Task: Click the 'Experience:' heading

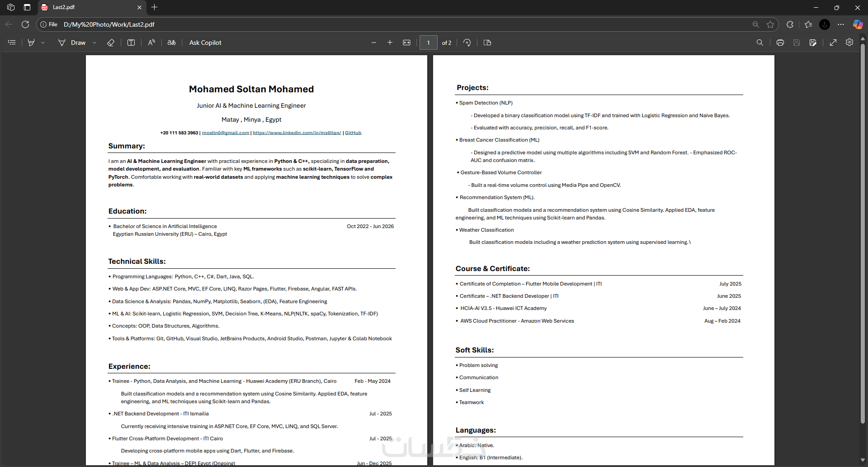Action: [129, 366]
